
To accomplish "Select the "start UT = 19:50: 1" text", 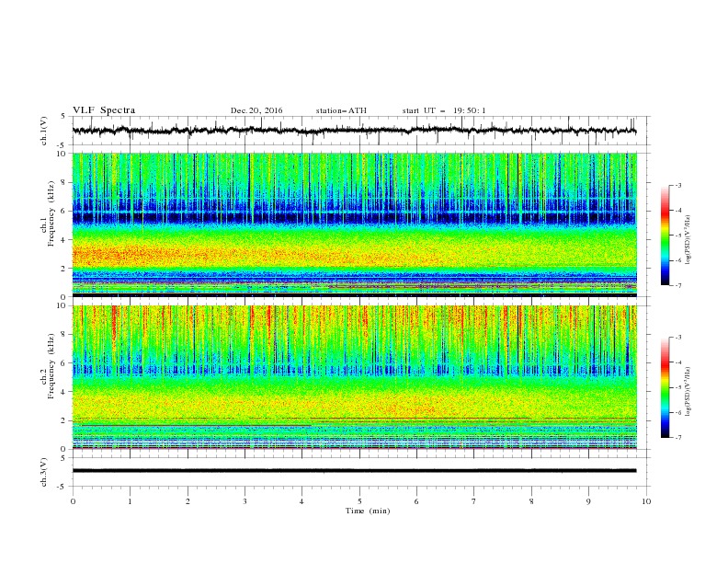I will pyautogui.click(x=444, y=110).
